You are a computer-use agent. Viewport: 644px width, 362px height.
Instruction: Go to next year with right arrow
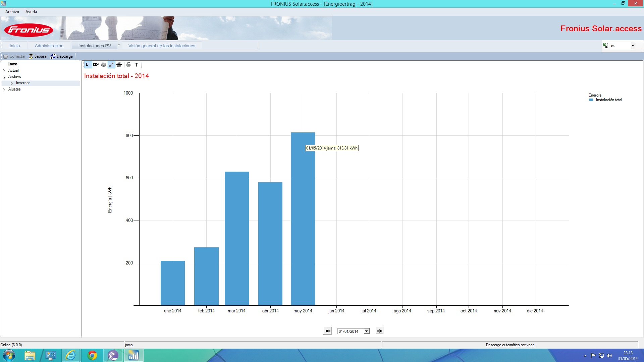(379, 331)
